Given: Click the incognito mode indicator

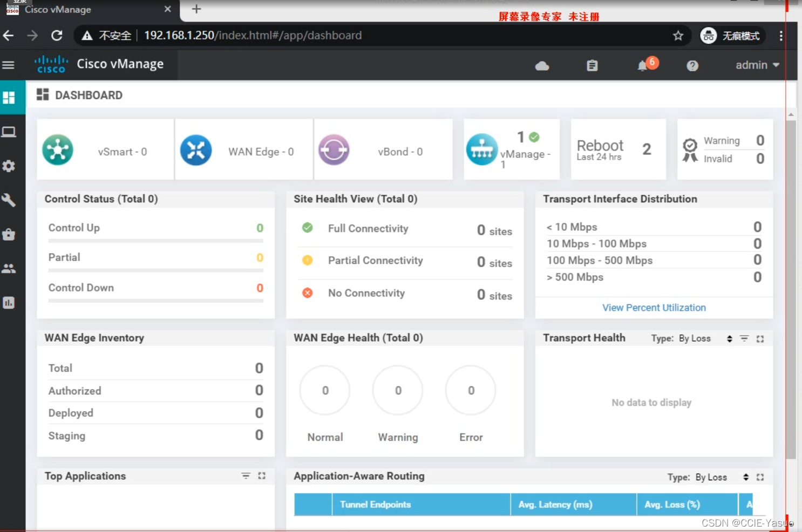Looking at the screenshot, I should 732,36.
